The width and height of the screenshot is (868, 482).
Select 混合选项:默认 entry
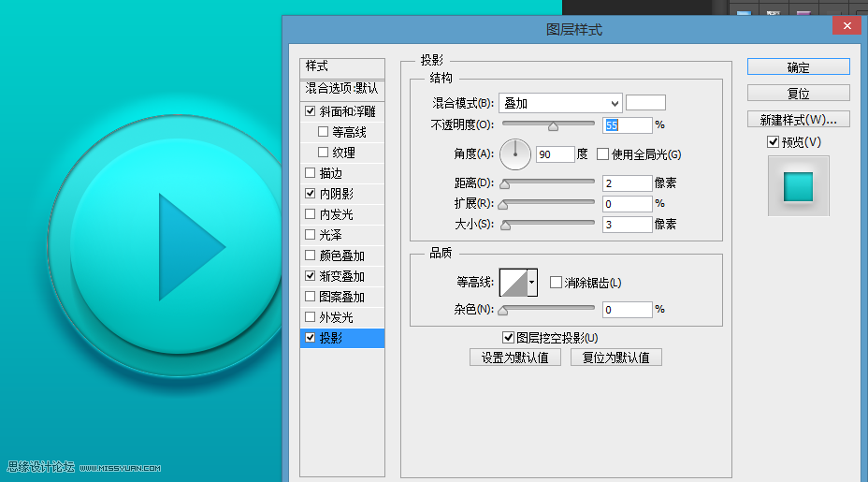click(x=342, y=89)
